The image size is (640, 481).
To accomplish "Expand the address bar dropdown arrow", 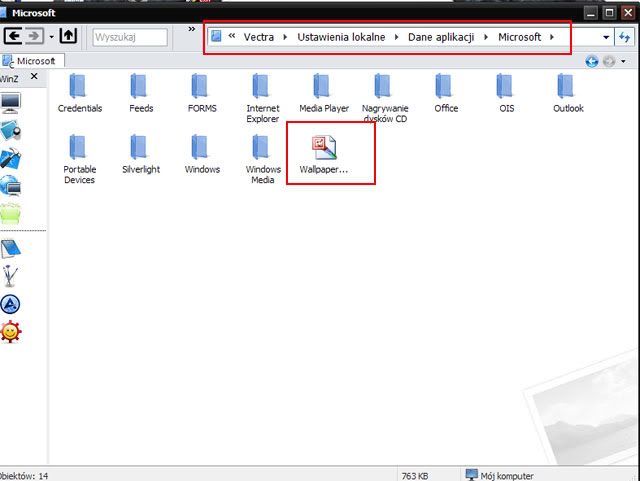I will pos(606,38).
